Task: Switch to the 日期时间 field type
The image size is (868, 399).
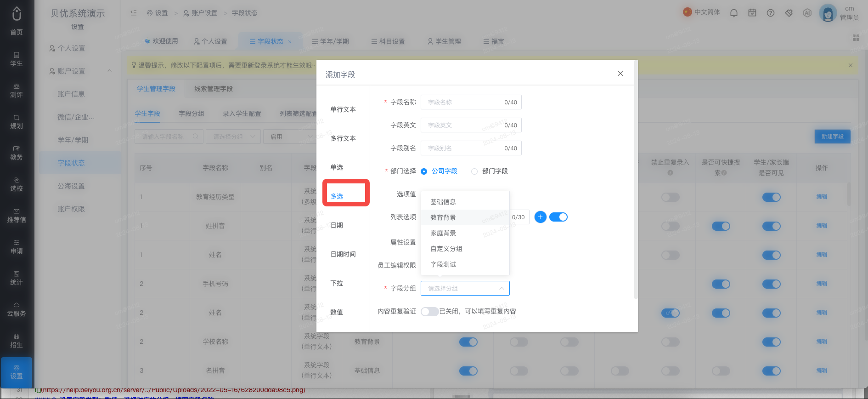Action: 343,254
